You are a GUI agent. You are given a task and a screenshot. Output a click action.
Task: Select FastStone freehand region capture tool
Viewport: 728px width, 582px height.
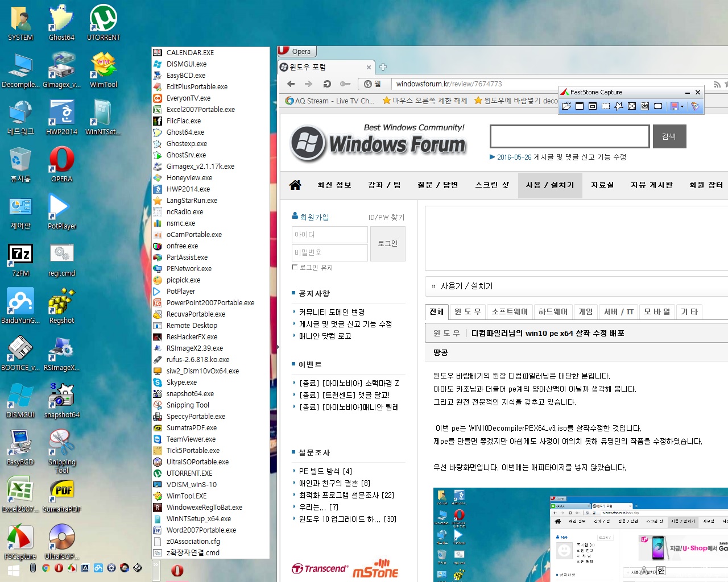[619, 106]
